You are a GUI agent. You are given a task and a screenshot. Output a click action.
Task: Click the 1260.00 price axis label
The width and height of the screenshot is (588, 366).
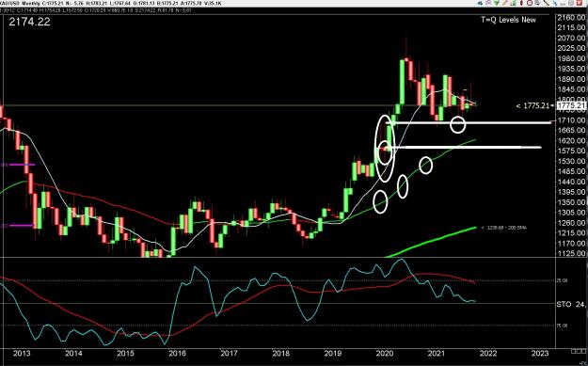point(572,223)
